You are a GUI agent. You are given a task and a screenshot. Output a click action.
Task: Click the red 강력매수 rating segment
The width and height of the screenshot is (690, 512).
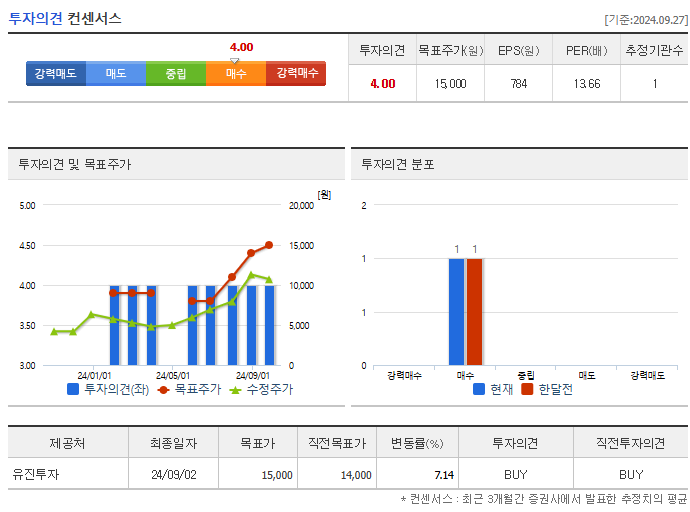point(296,73)
